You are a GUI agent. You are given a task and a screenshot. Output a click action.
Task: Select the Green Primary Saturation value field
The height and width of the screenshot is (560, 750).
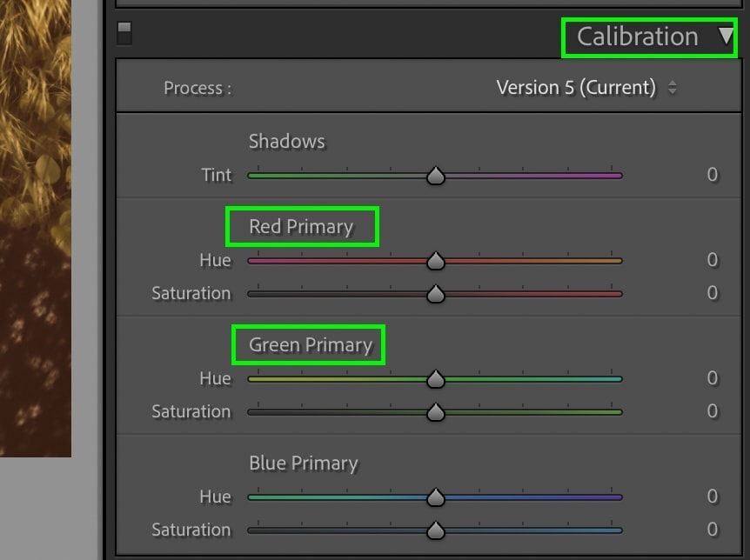[713, 410]
